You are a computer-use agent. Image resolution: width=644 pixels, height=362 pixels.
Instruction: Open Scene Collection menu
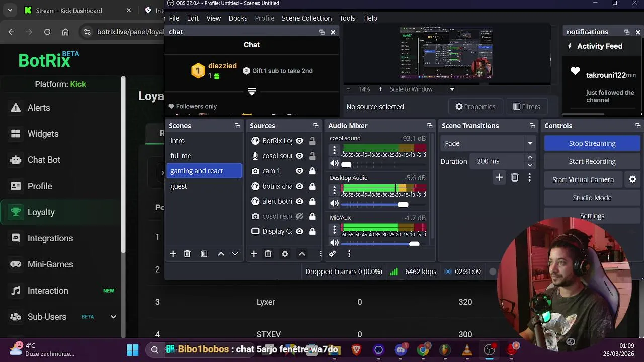(x=306, y=18)
